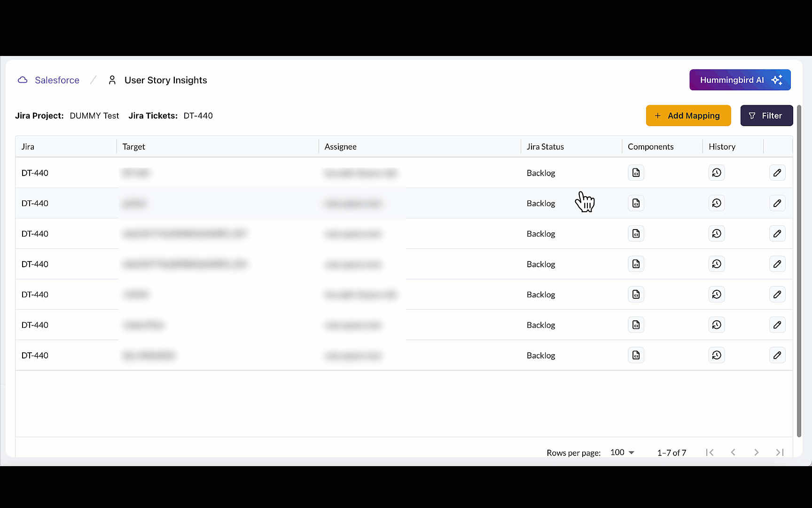812x508 pixels.
Task: Click history icon in the fourth table row
Action: [x=716, y=264]
